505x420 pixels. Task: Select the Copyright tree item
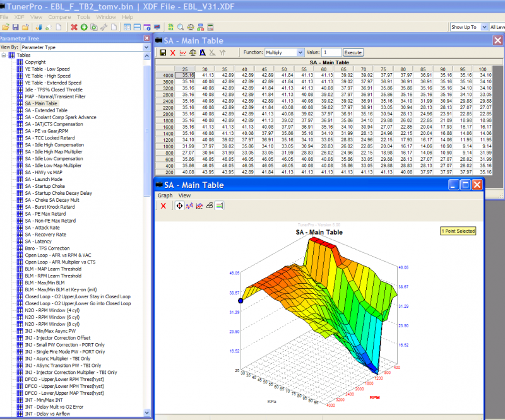35,62
